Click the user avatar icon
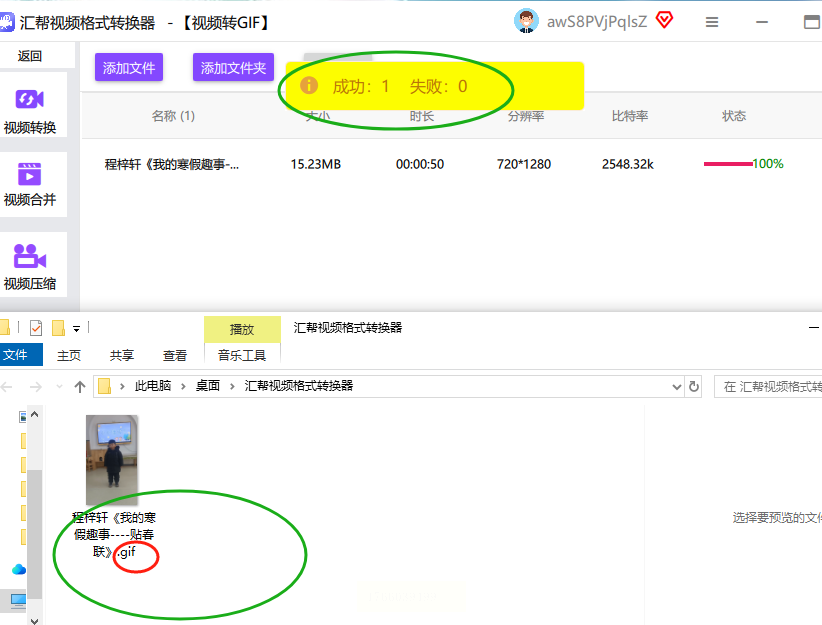 click(526, 21)
